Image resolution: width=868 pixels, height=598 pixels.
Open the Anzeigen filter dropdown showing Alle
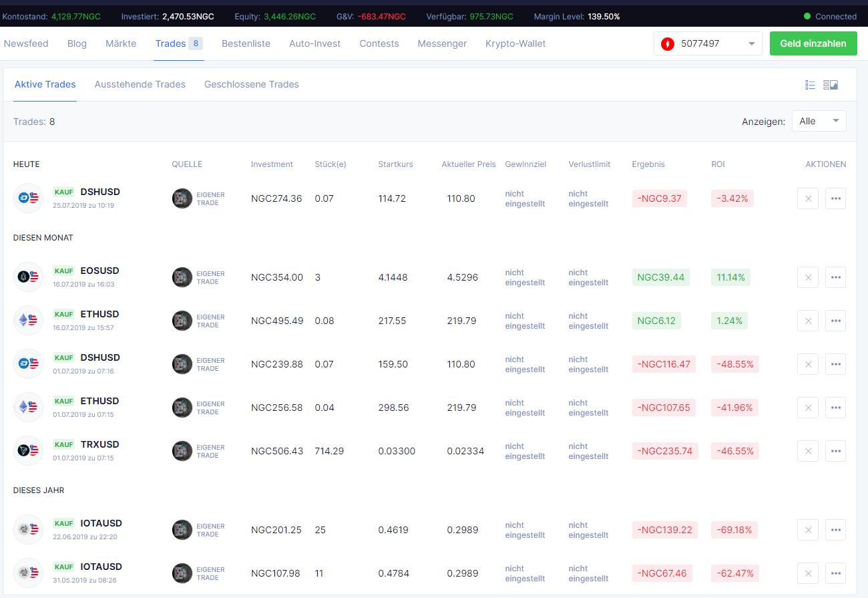coord(819,121)
